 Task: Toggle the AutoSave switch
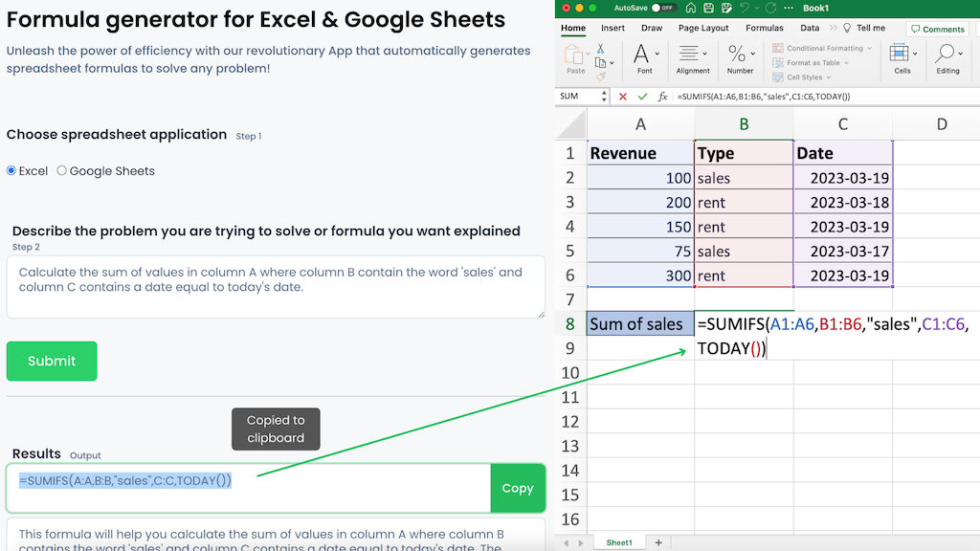click(664, 8)
